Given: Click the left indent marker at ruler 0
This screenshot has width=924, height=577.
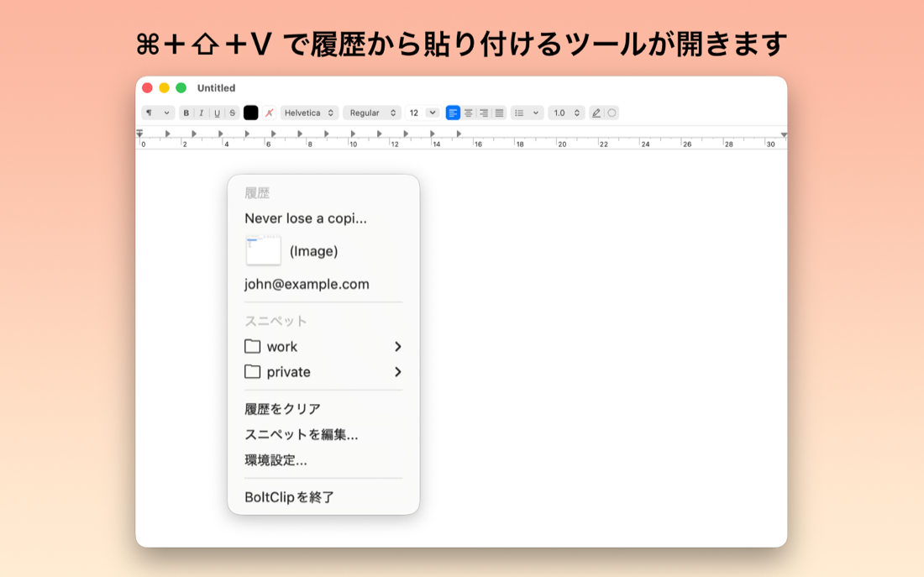Looking at the screenshot, I should 139,134.
